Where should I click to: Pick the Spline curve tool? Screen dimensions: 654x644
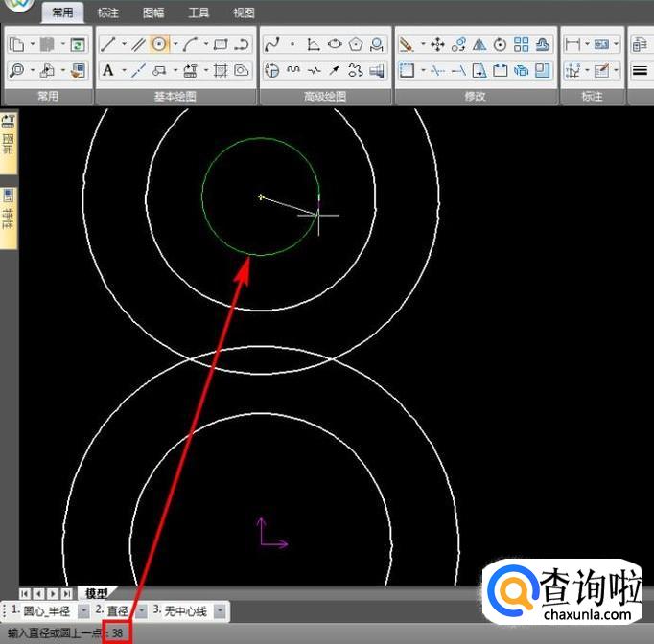coord(271,44)
